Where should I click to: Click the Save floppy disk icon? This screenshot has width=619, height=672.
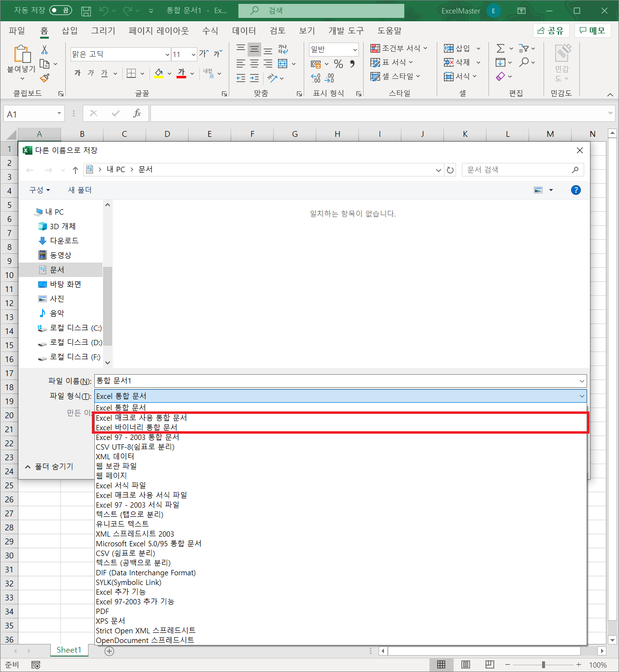tap(86, 11)
